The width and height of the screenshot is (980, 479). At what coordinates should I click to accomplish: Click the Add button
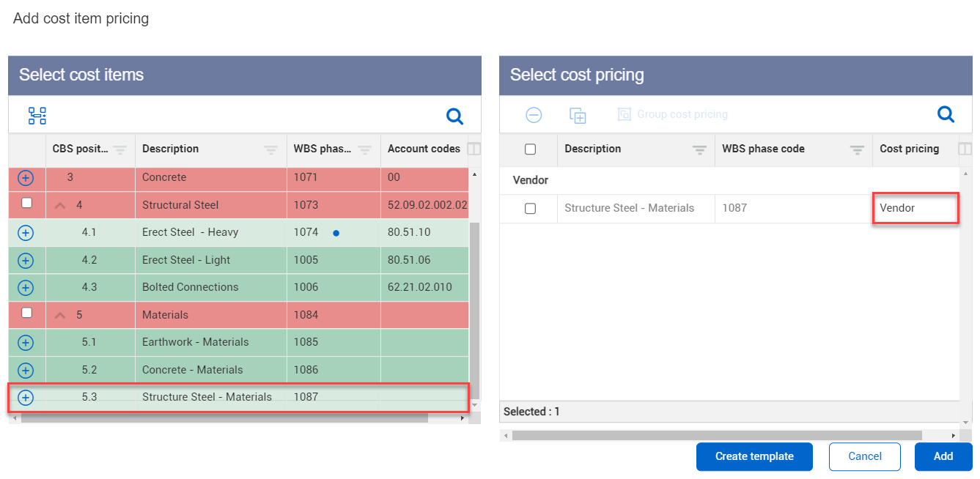(x=943, y=456)
